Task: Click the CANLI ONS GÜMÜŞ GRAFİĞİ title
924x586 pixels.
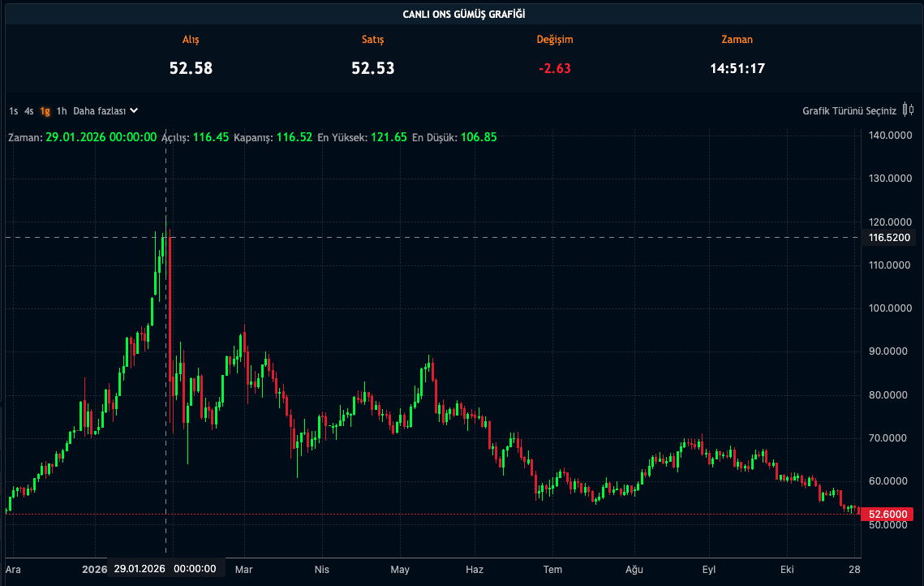Action: tap(464, 14)
